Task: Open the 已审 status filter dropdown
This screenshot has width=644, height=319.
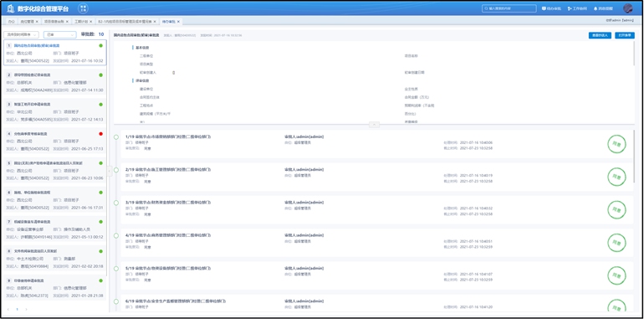Action: [59, 35]
